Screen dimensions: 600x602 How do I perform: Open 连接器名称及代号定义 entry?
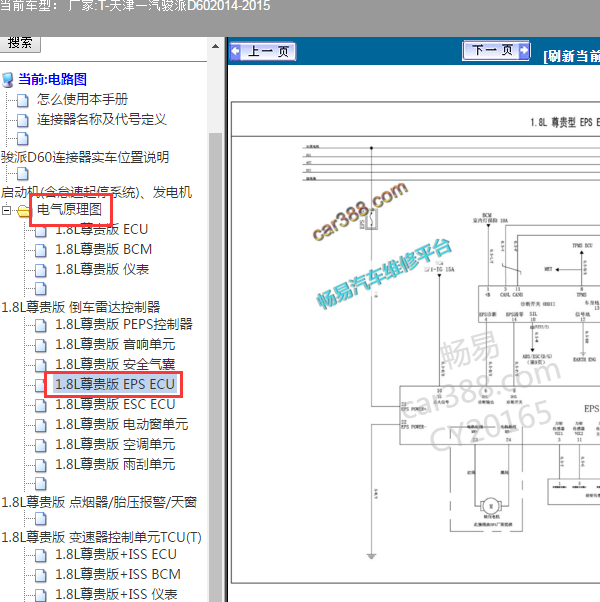pos(101,119)
